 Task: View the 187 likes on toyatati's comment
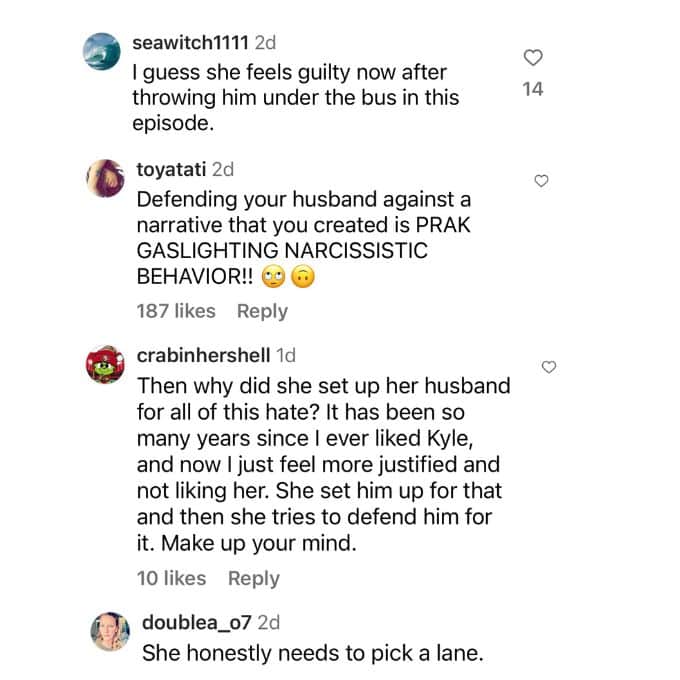(x=176, y=311)
